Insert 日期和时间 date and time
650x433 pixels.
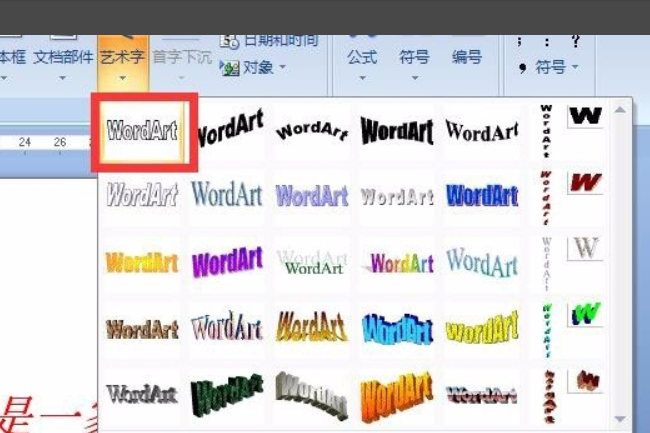(270, 41)
